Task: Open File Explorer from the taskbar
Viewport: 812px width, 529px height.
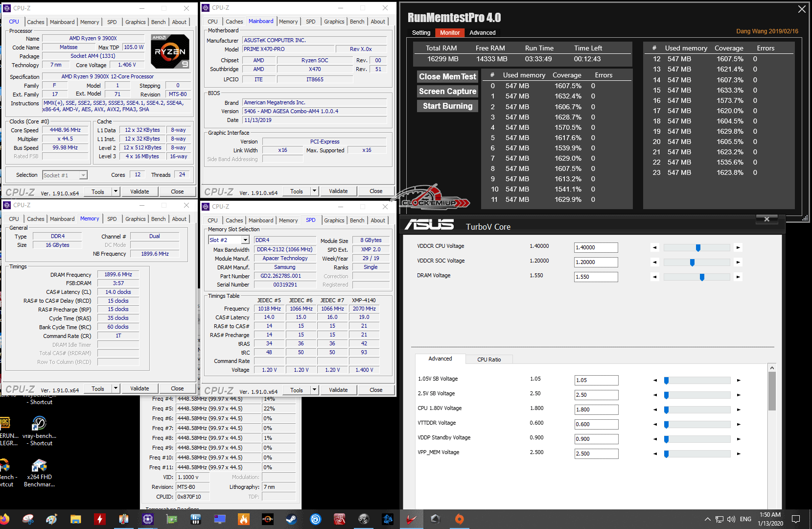Action: [75, 519]
